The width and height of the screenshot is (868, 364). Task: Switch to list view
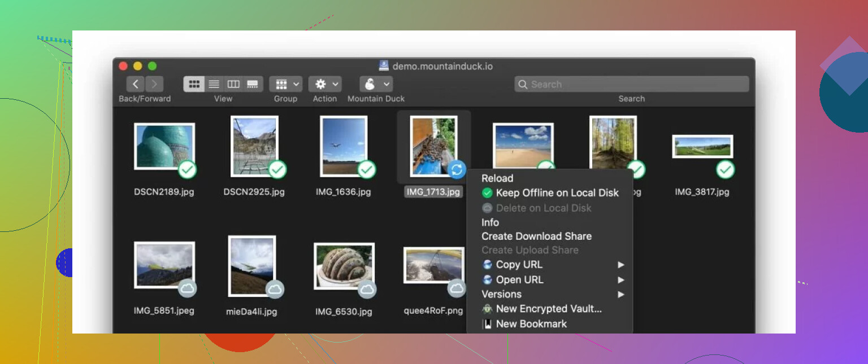[x=214, y=84]
